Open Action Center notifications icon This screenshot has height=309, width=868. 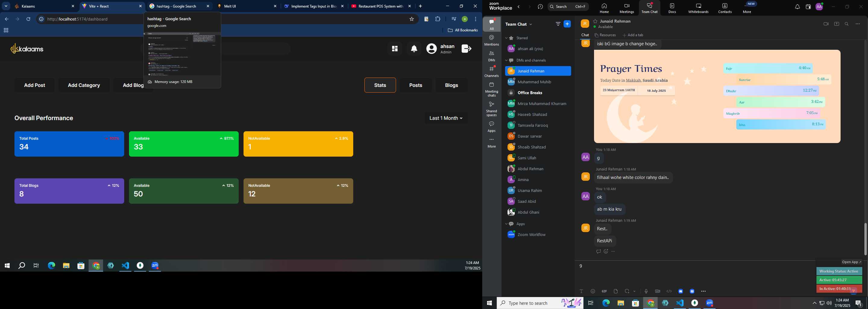tap(859, 303)
